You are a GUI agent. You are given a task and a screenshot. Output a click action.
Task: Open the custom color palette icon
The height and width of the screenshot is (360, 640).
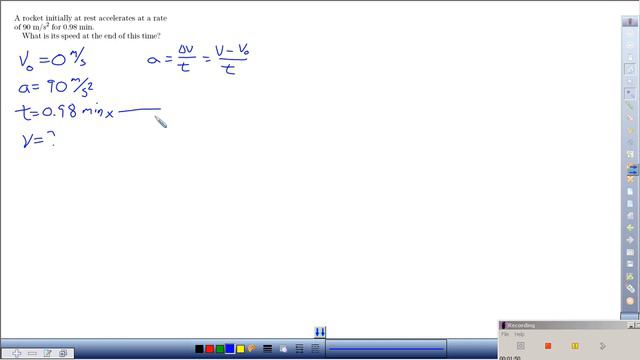click(x=252, y=348)
